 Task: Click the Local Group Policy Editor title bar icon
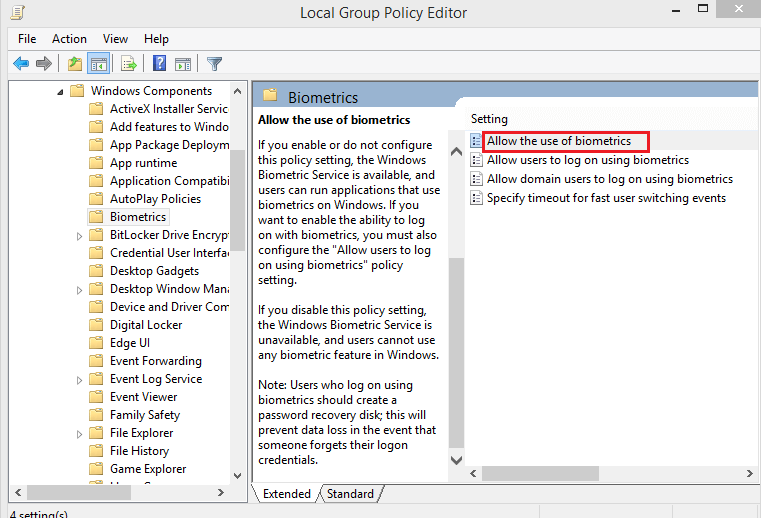click(17, 12)
